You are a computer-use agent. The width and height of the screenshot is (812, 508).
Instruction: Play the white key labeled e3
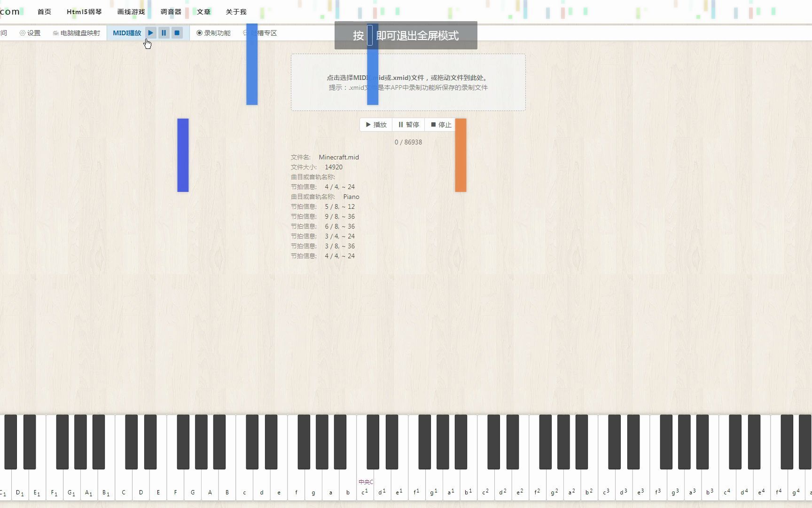click(x=641, y=484)
